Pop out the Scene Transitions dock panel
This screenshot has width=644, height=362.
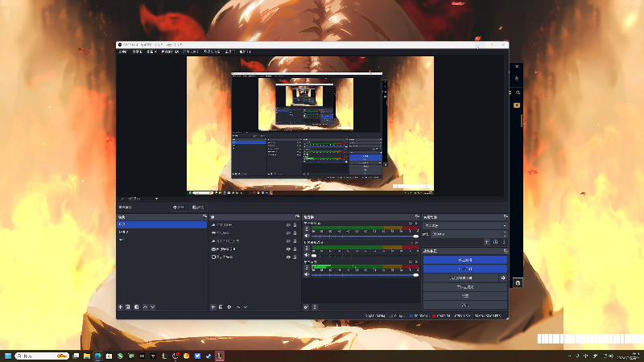click(x=506, y=216)
